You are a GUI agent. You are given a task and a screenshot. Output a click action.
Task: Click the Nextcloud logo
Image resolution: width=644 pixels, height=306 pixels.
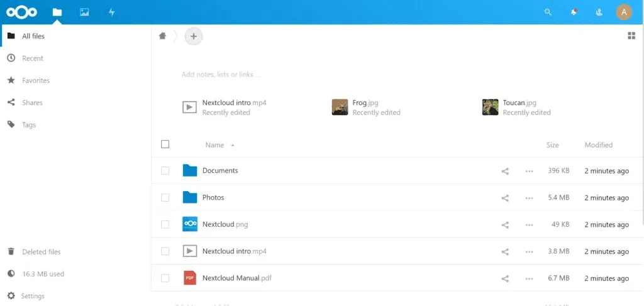tap(22, 12)
